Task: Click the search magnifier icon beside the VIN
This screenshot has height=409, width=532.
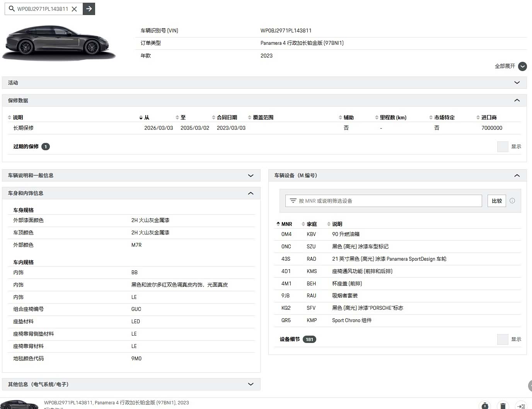Action: point(12,8)
